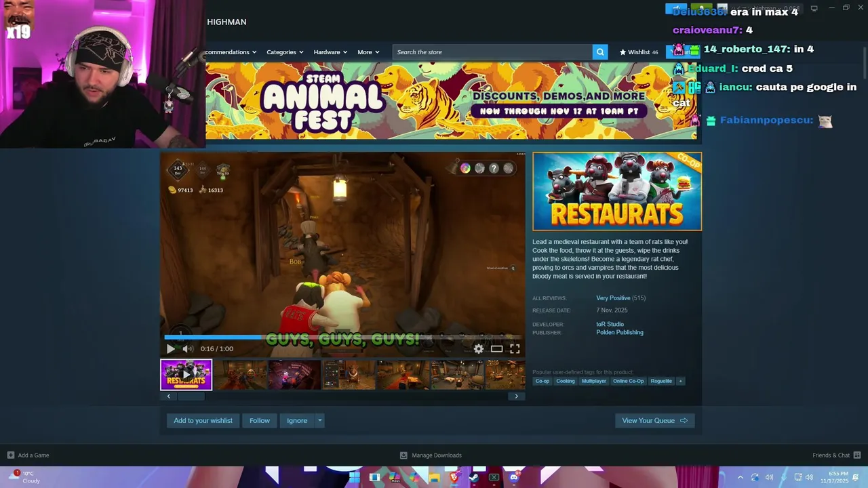Screen dimensions: 868x488
Task: Toggle theater mode in video player
Action: 497,348
